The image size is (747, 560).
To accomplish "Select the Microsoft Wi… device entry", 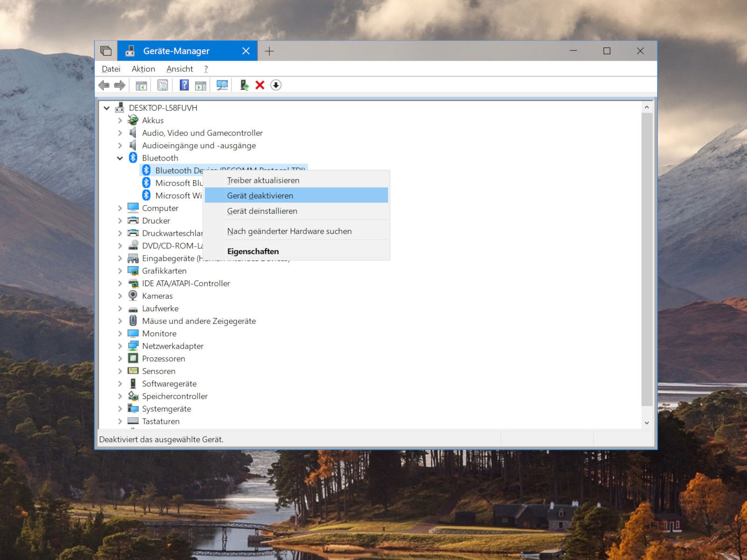I will [179, 196].
